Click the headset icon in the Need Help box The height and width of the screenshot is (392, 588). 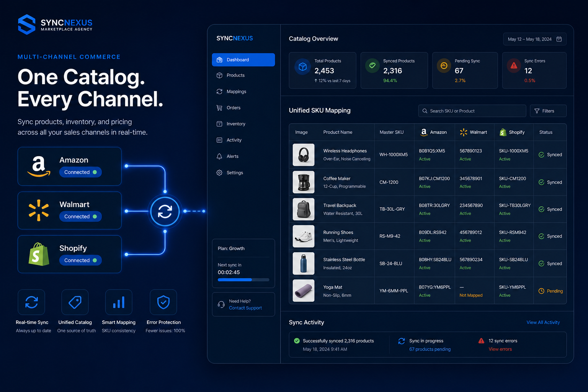221,304
